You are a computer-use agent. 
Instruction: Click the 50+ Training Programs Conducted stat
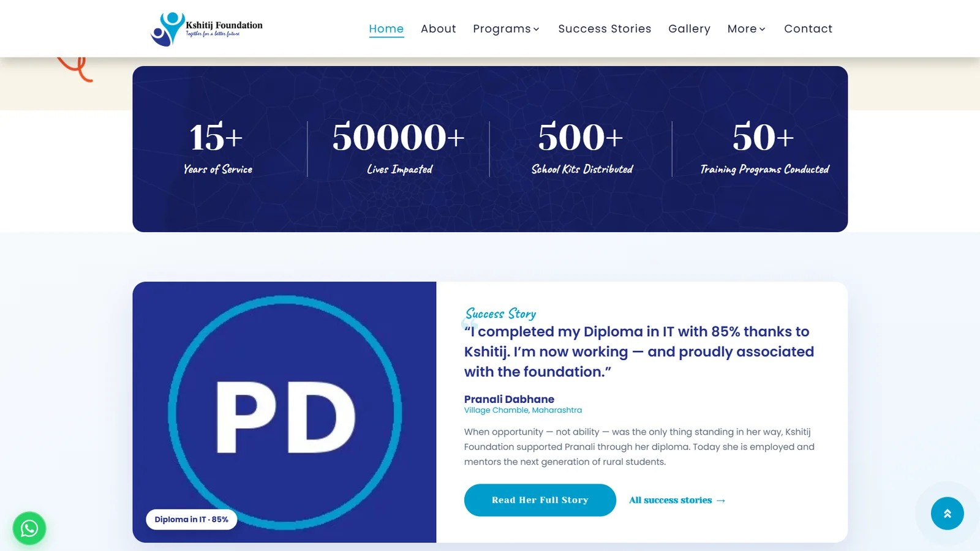click(x=764, y=148)
